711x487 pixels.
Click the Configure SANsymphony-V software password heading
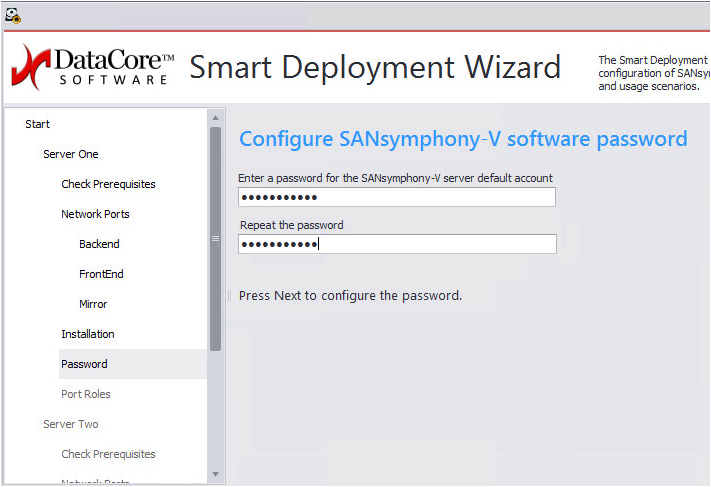pyautogui.click(x=463, y=139)
